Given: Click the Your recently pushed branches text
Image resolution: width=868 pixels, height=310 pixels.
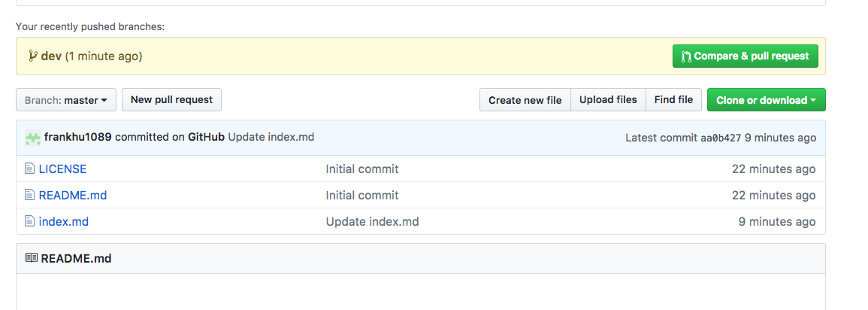Looking at the screenshot, I should (90, 26).
